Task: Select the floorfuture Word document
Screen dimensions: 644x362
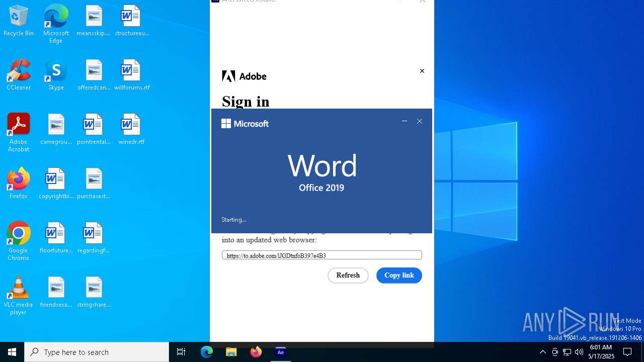Action: tap(56, 238)
